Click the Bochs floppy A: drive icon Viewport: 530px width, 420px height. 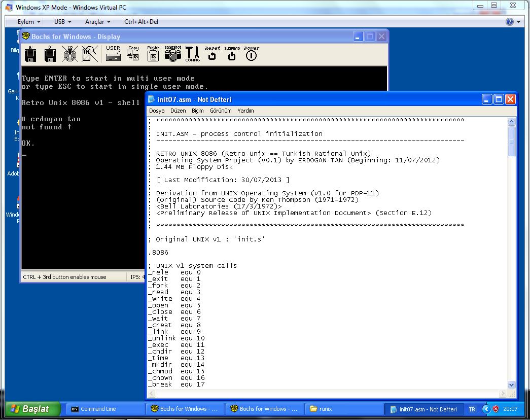tap(30, 54)
